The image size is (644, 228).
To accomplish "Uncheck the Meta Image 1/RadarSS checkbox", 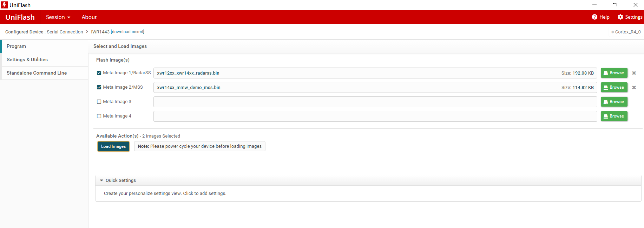I will 99,73.
